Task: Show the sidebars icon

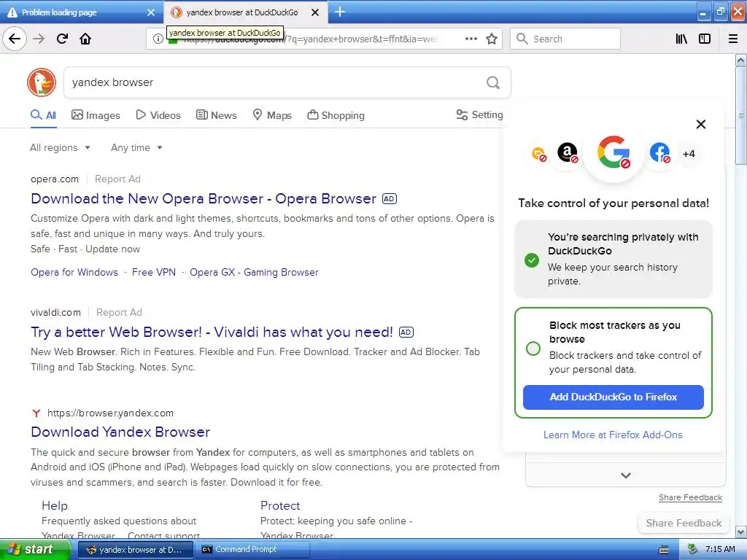Action: pyautogui.click(x=705, y=39)
